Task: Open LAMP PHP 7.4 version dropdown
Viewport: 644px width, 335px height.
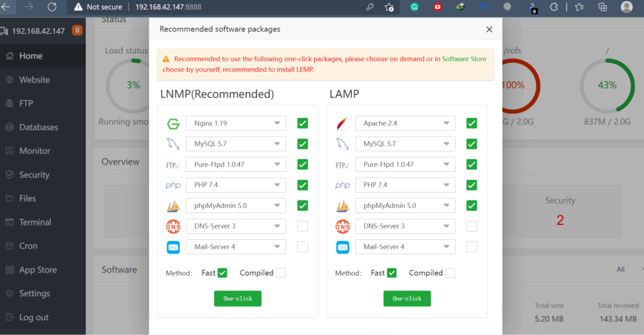Action: [406, 185]
